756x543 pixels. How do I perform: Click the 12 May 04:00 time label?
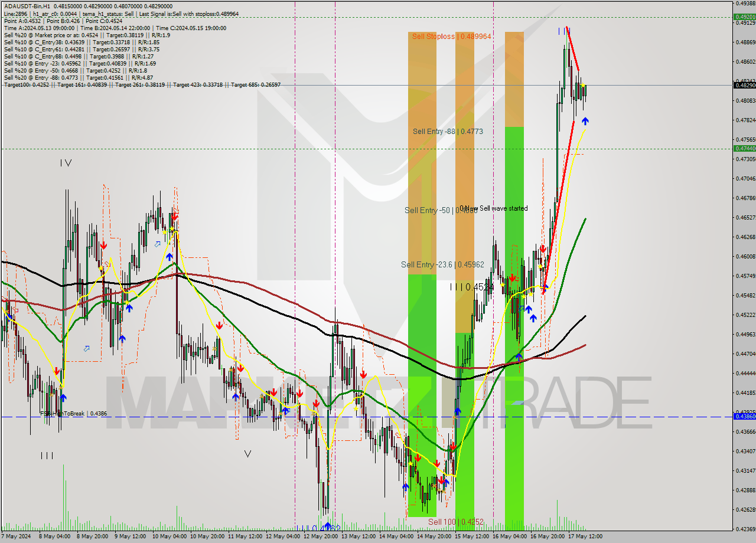[282, 537]
